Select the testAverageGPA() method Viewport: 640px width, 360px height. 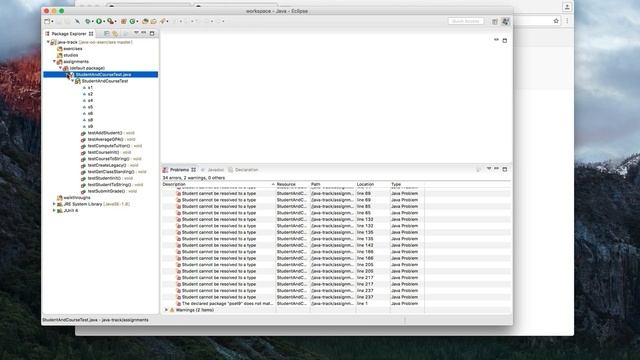108,140
